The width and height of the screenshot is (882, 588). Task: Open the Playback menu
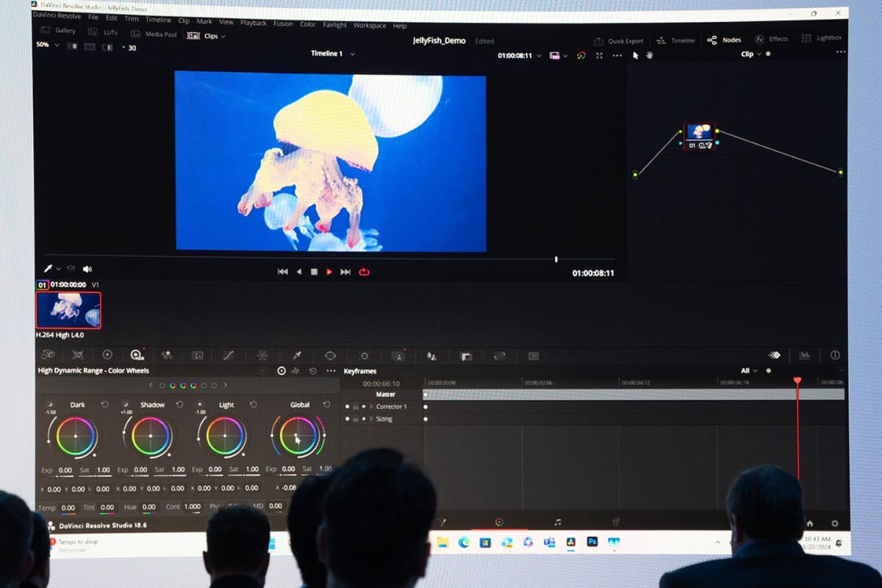point(253,24)
